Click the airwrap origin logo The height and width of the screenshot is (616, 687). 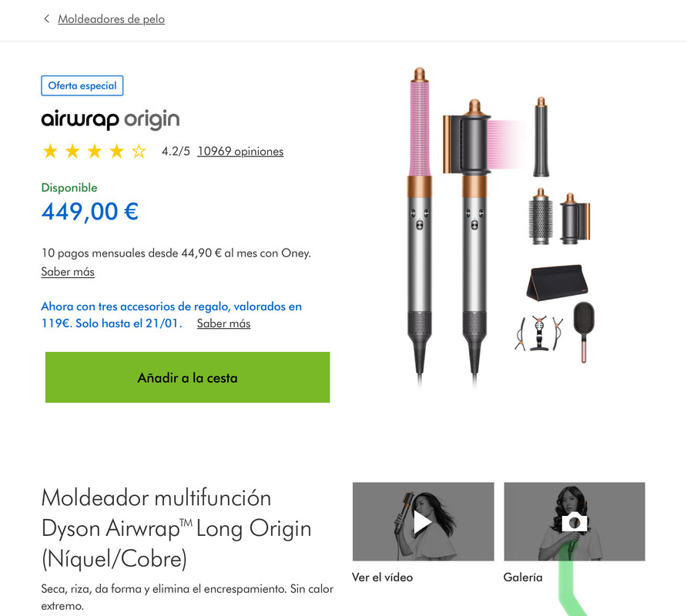pyautogui.click(x=110, y=119)
